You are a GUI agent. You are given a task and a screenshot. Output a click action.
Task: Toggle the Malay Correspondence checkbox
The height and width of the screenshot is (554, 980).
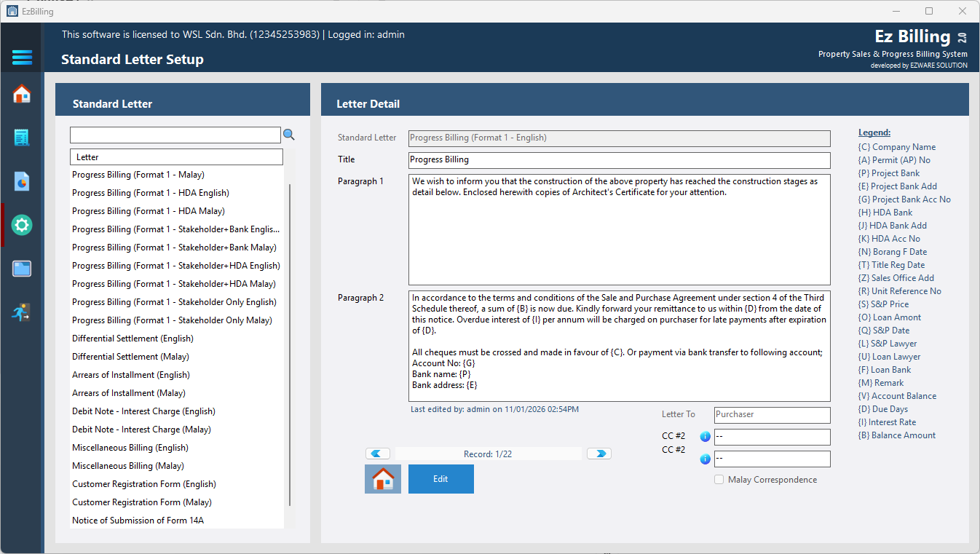(719, 480)
